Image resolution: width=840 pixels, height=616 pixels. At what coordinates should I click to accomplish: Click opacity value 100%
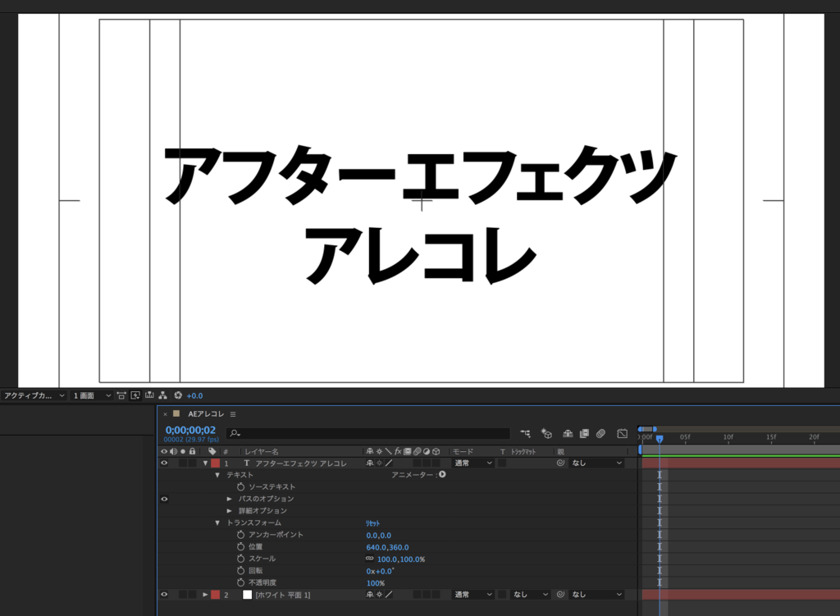376,583
